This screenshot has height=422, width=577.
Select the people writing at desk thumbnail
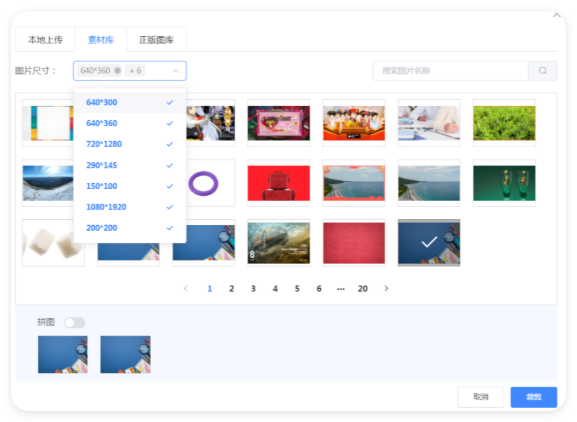pyautogui.click(x=429, y=123)
